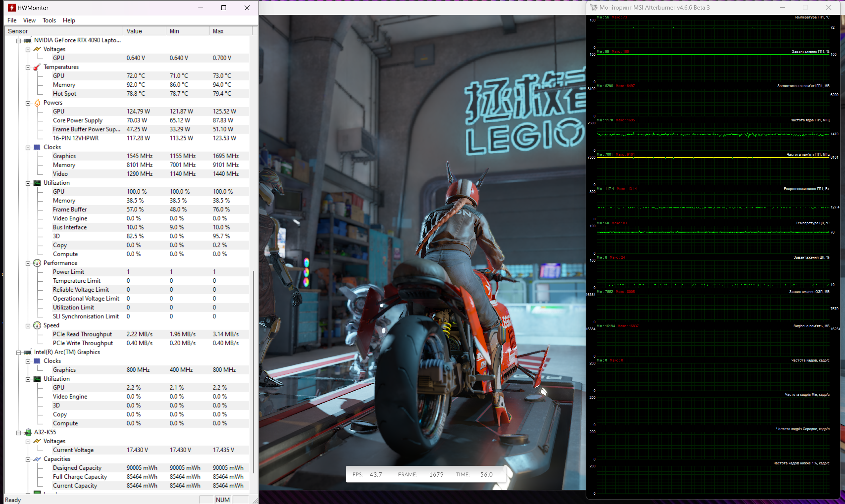Collapse the Intel Arc Graphics node
The image size is (845, 504).
(19, 353)
